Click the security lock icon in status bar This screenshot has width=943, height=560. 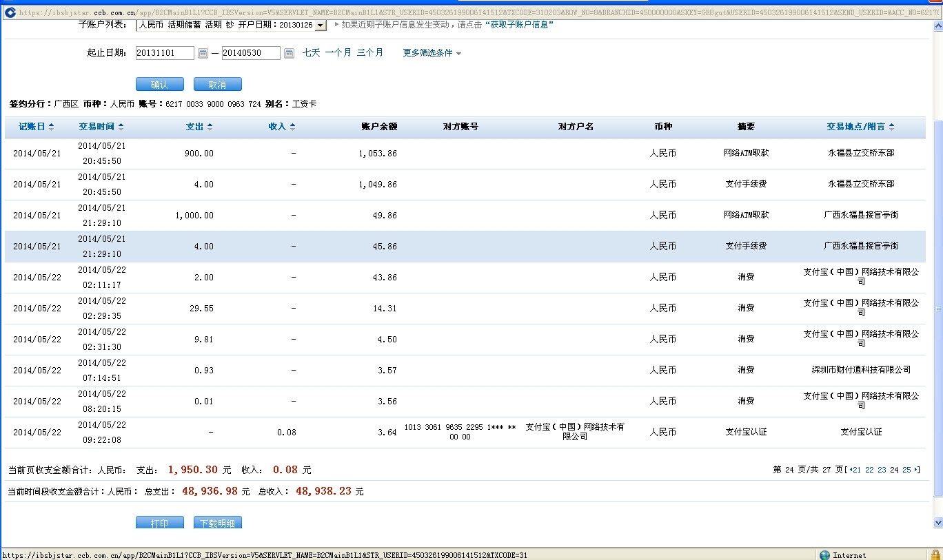pos(934,555)
